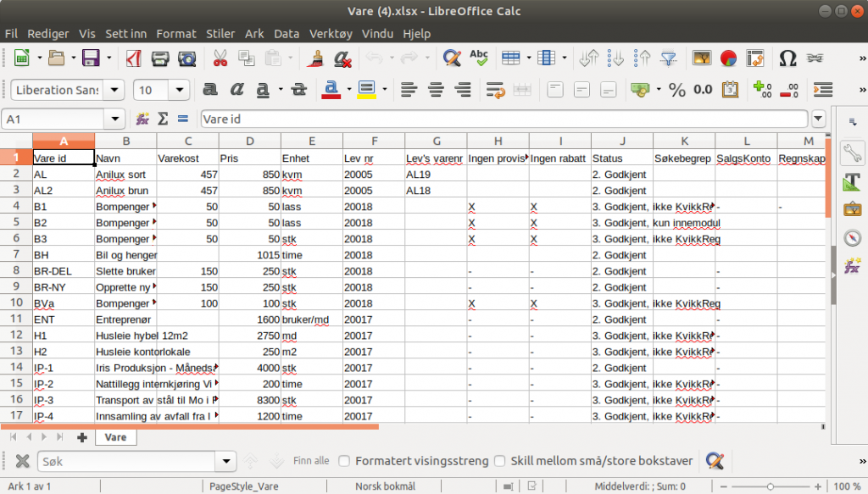Insert a chart

[728, 58]
